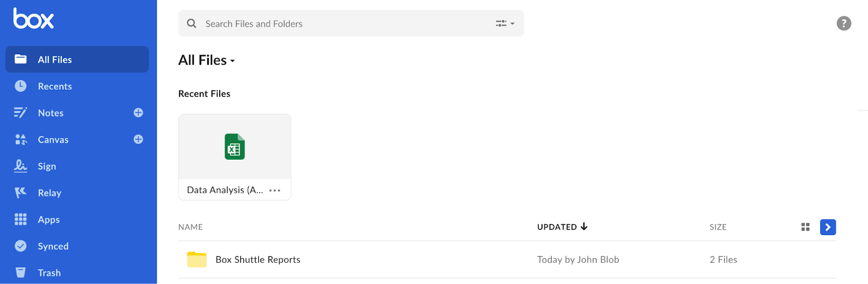Sort by Name column header
The image size is (868, 284).
[x=190, y=227]
